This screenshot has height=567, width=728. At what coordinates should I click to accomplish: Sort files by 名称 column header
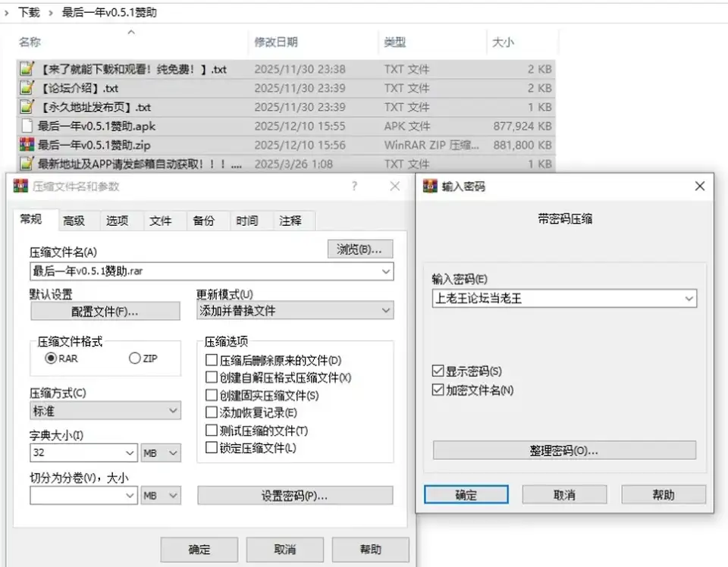click(30, 42)
